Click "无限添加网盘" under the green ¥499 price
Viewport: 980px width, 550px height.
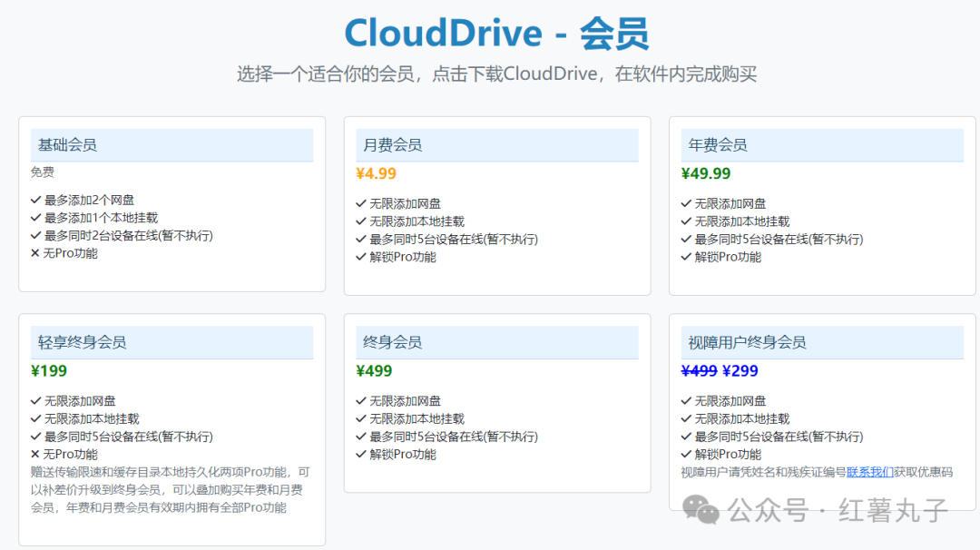point(405,400)
